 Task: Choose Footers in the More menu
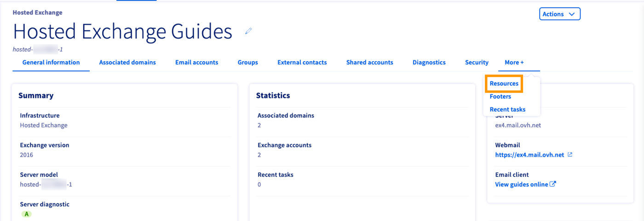pyautogui.click(x=500, y=96)
